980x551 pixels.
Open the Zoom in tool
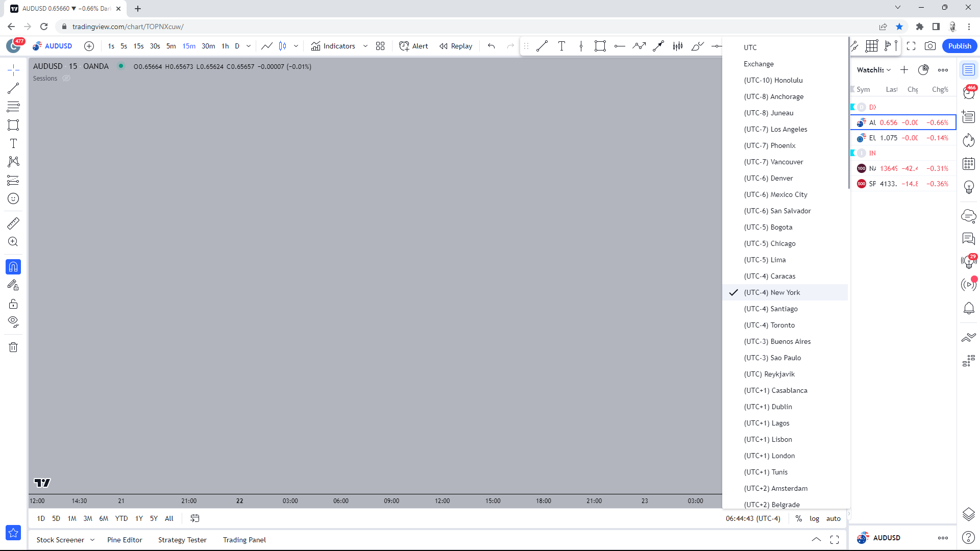pos(13,242)
